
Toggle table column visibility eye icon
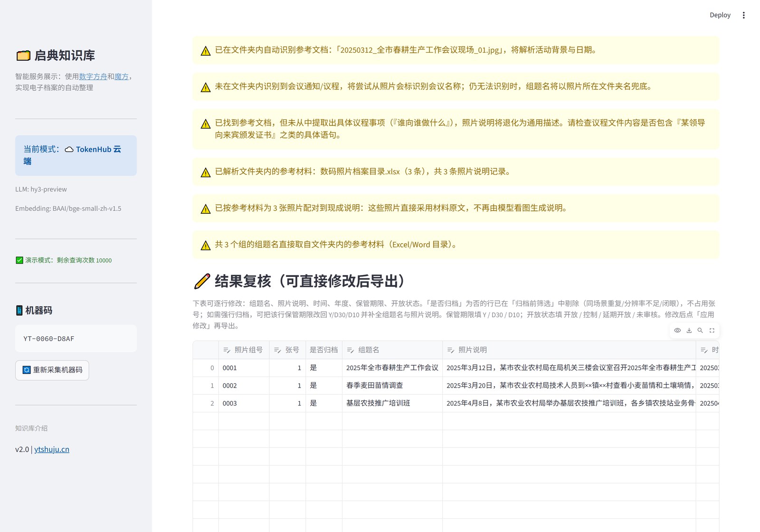[x=677, y=330]
